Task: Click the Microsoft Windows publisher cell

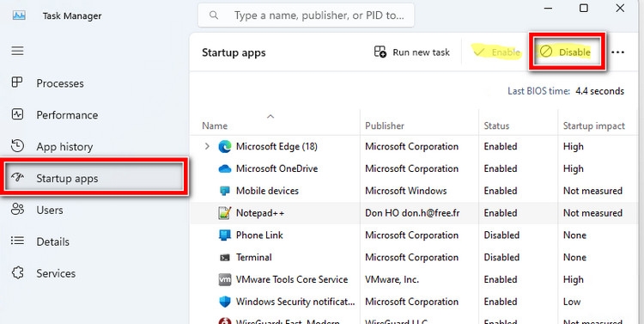Action: 405,191
